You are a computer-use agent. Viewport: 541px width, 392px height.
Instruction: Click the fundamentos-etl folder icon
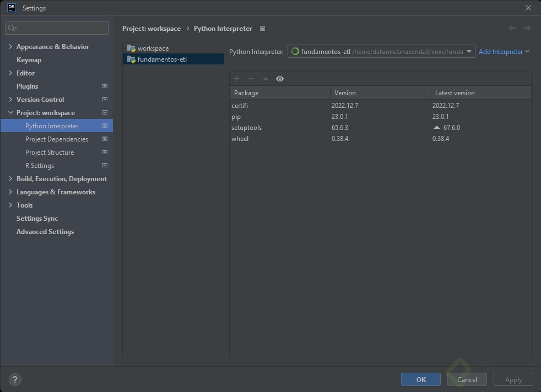click(x=131, y=59)
